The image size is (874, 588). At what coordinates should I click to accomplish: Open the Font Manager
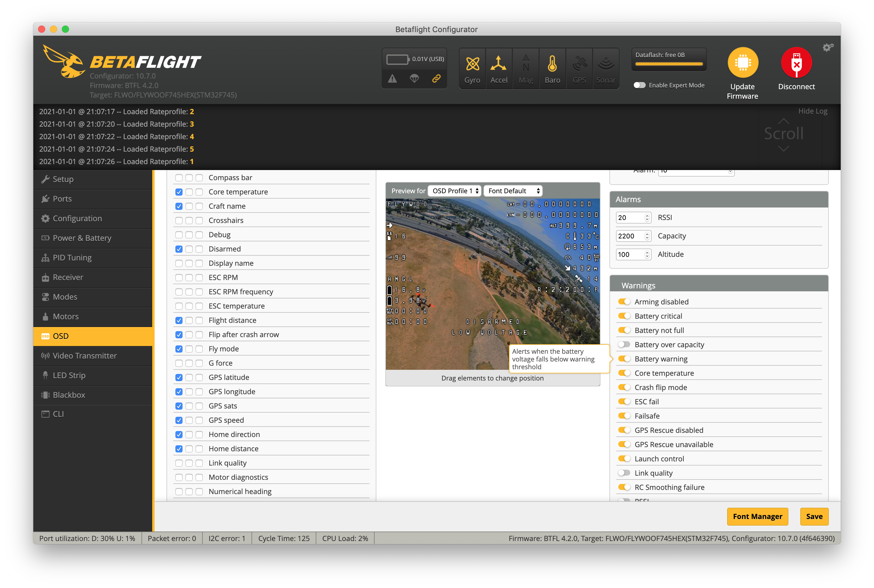point(757,516)
